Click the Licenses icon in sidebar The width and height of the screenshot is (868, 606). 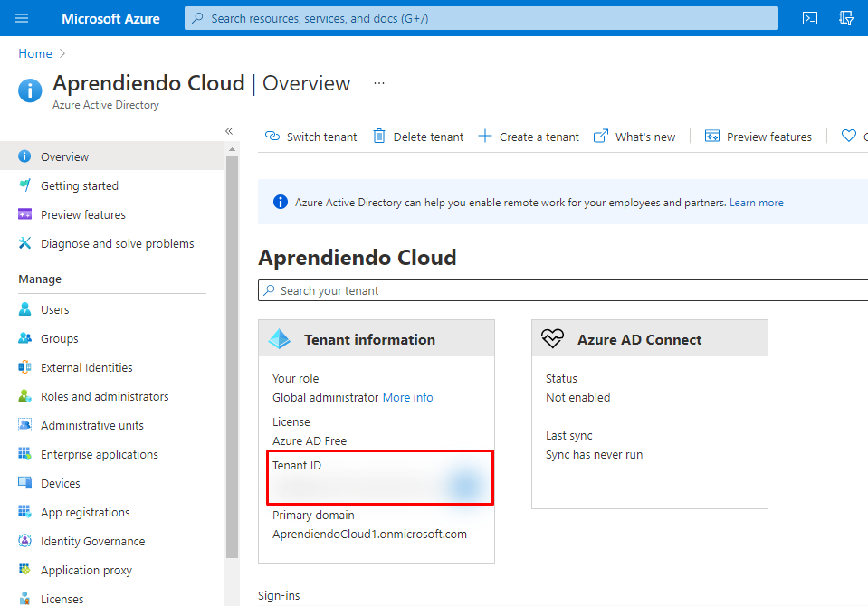click(x=24, y=598)
